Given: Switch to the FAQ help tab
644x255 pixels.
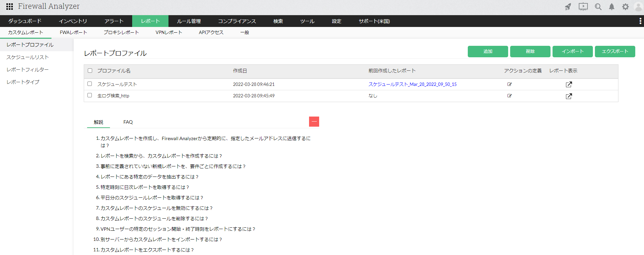Looking at the screenshot, I should point(128,122).
